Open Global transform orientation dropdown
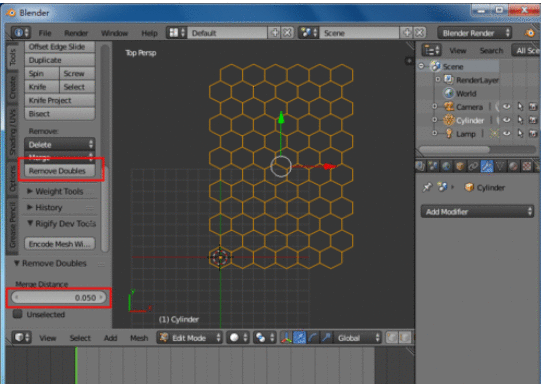541x384 pixels. (x=358, y=338)
